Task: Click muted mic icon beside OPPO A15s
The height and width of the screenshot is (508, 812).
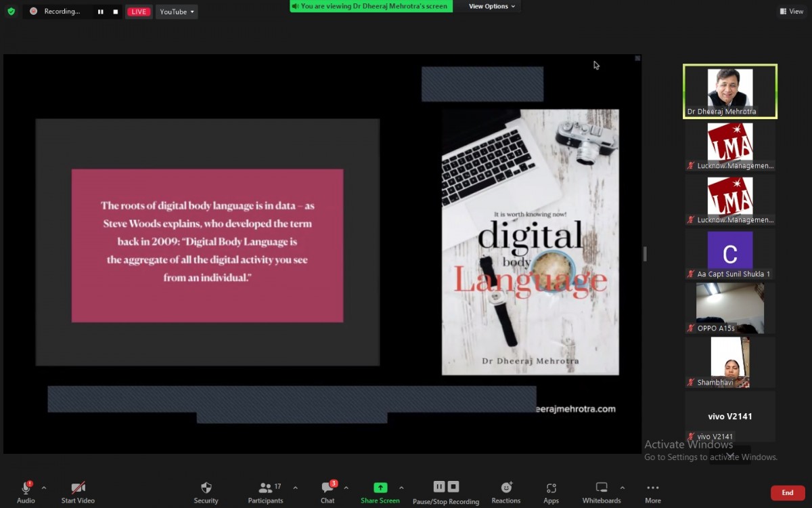Action: [x=691, y=329]
